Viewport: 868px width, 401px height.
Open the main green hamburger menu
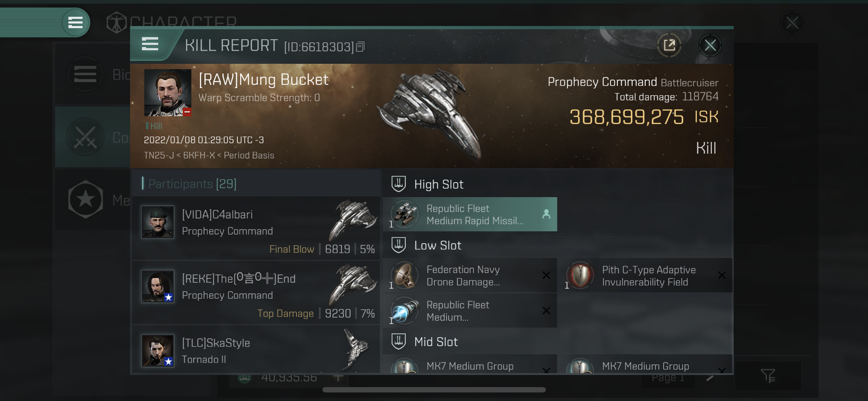(75, 22)
